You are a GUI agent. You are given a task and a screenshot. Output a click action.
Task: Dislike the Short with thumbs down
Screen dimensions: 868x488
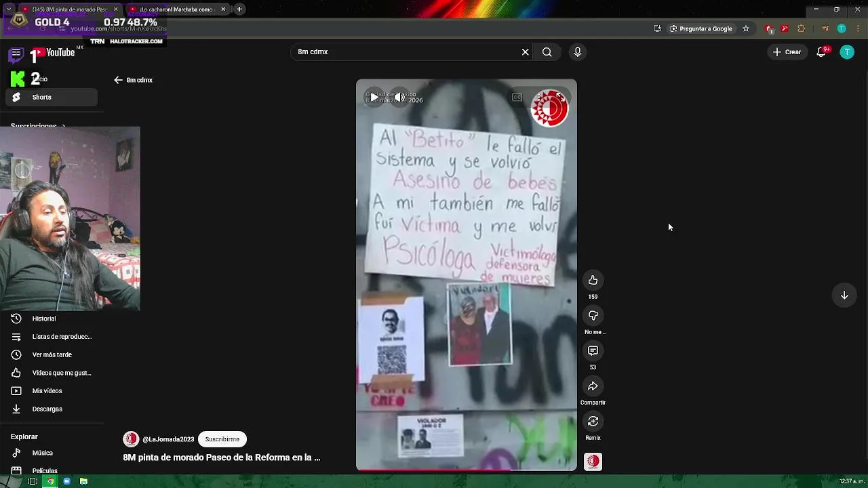pos(593,316)
